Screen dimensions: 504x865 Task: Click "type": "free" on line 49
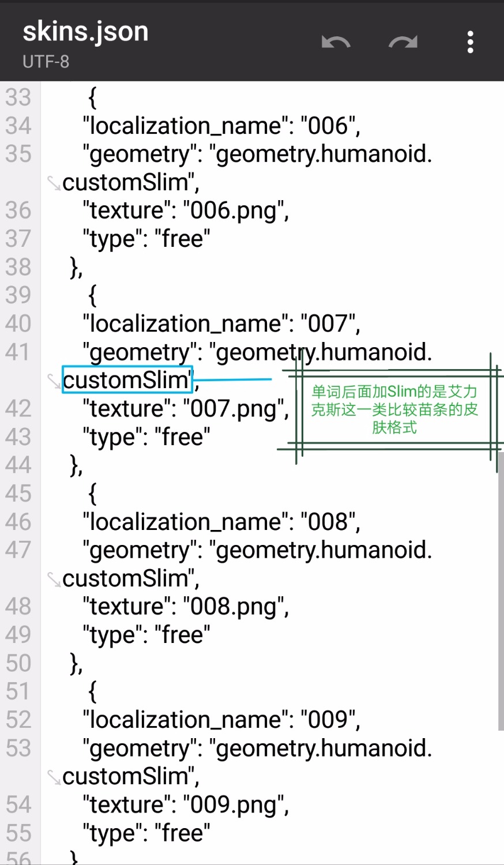tap(146, 635)
